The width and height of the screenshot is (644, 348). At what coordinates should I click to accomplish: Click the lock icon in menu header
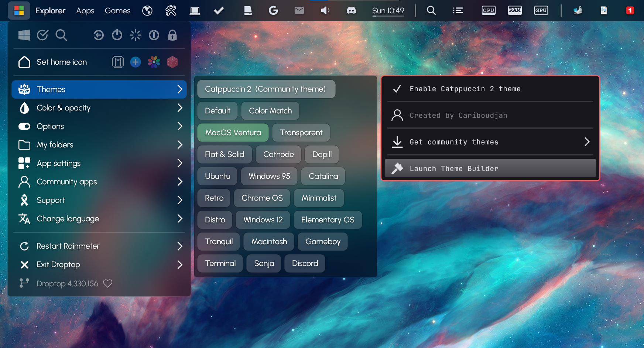(172, 35)
